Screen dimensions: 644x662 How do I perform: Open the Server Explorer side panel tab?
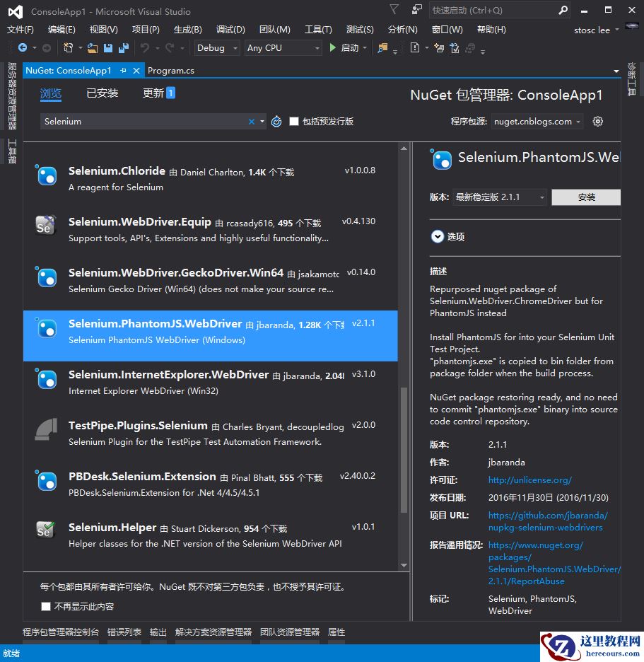[x=12, y=96]
